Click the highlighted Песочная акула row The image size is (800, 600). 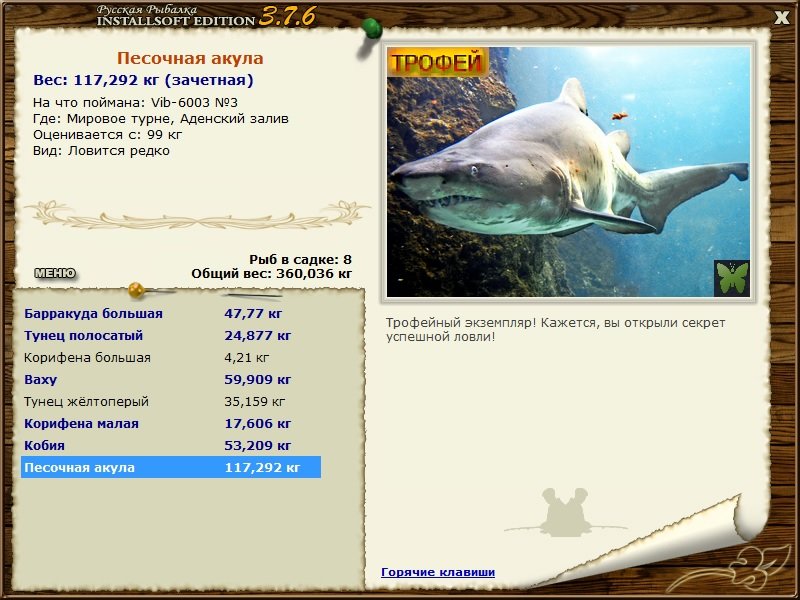171,467
